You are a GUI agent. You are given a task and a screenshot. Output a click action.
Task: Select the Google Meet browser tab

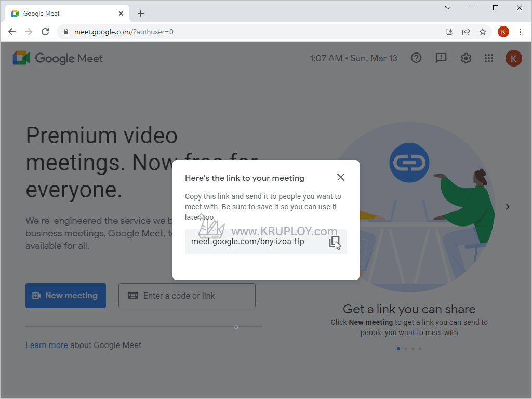click(67, 14)
